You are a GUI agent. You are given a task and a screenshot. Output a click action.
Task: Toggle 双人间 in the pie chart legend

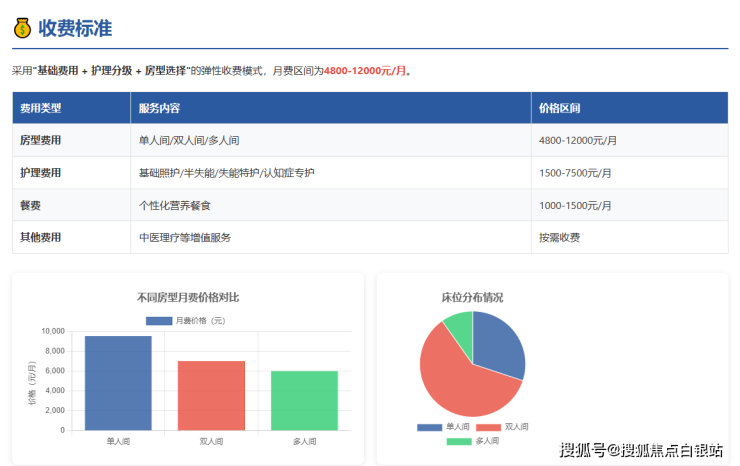pos(503,427)
